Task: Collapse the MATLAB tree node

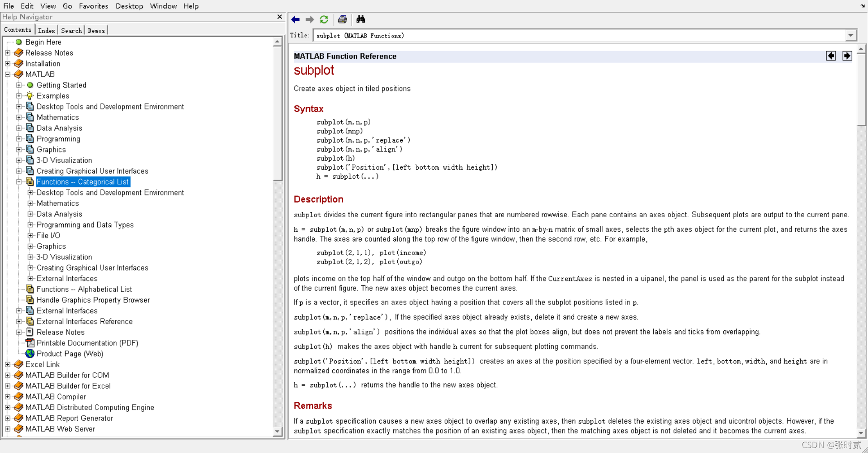Action: click(8, 74)
